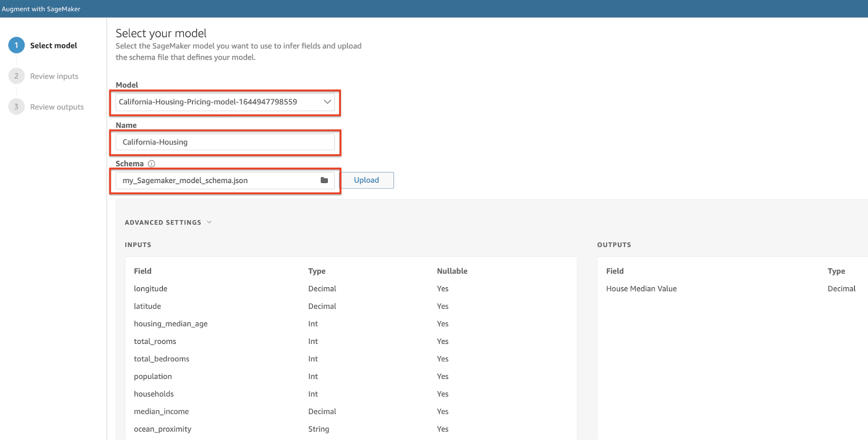
Task: Click the Select your model heading
Action: [x=161, y=33]
